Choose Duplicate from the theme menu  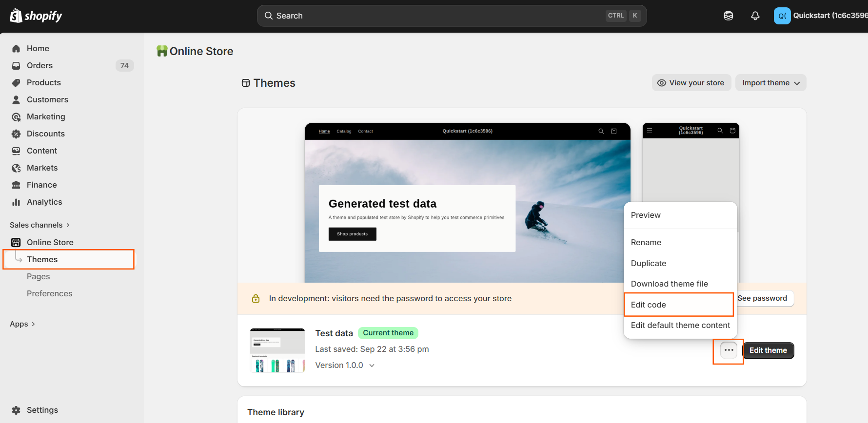coord(648,263)
